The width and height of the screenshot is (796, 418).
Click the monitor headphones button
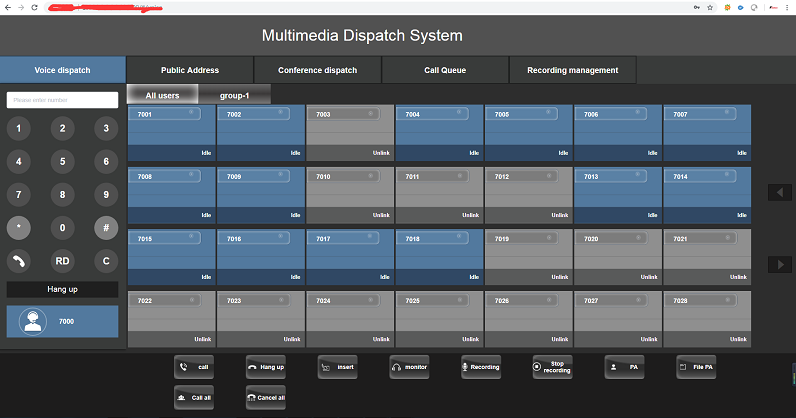[x=409, y=367]
